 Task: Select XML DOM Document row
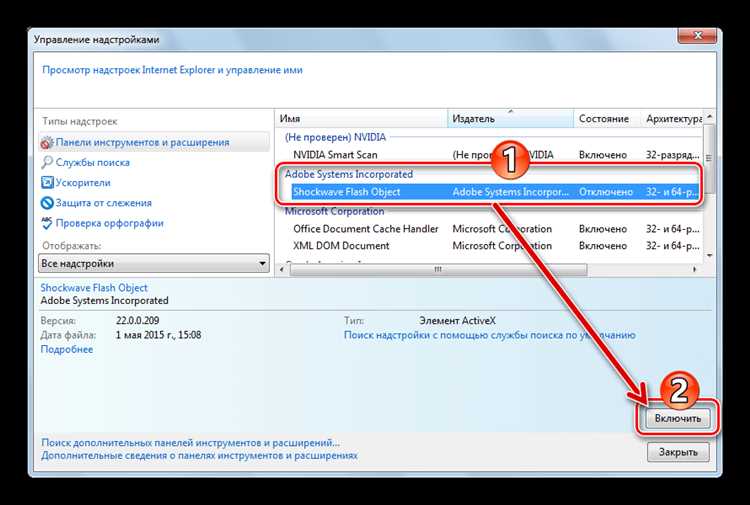(x=495, y=246)
